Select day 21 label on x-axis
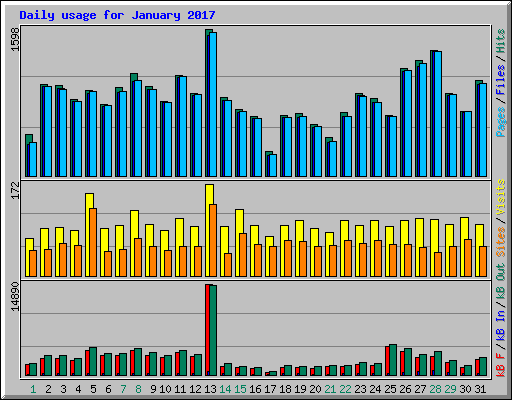 tap(330, 389)
